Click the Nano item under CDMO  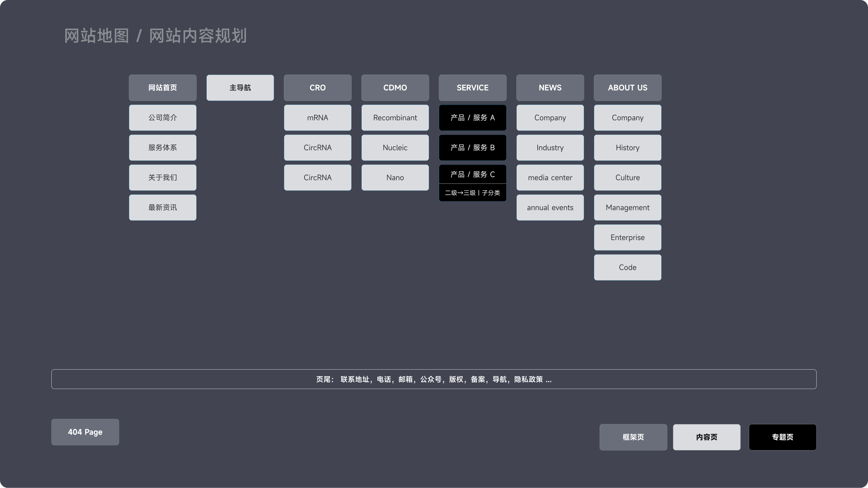(395, 178)
